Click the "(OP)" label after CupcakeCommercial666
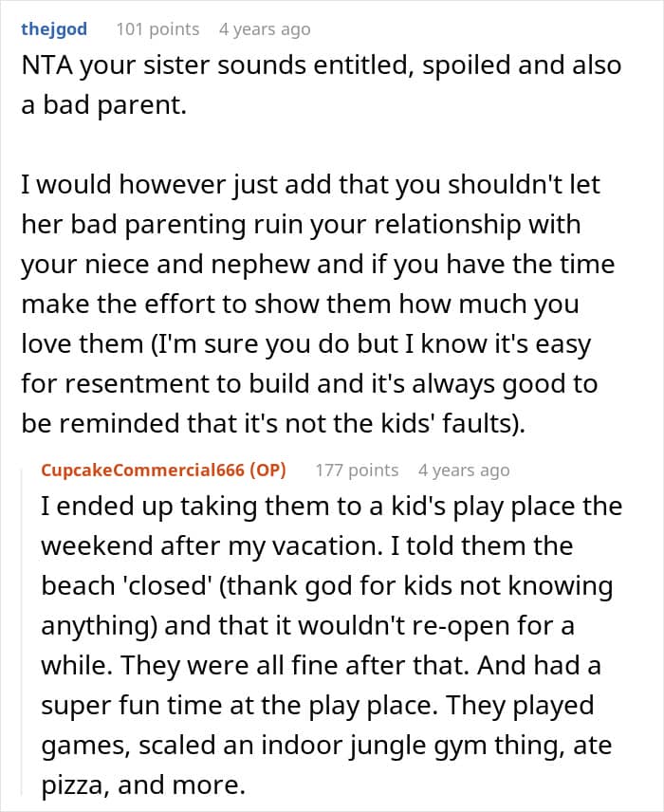 tap(267, 471)
